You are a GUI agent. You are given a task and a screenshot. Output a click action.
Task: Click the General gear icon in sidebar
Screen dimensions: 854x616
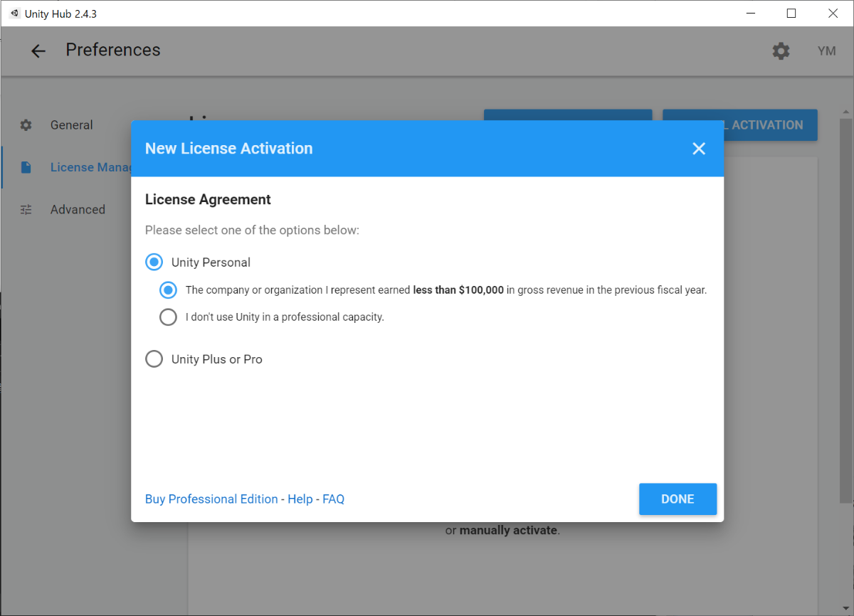(x=26, y=125)
